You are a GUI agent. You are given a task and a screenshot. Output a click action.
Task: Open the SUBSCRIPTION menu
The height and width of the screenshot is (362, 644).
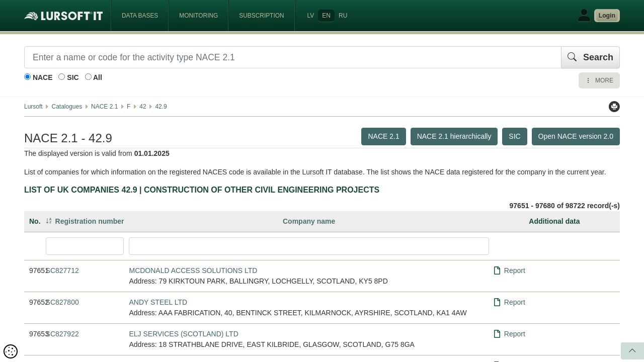point(262,16)
